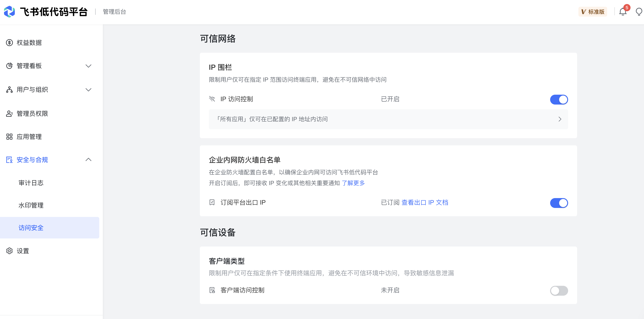Open IP address config row arrow
This screenshot has height=319, width=644.
[560, 119]
